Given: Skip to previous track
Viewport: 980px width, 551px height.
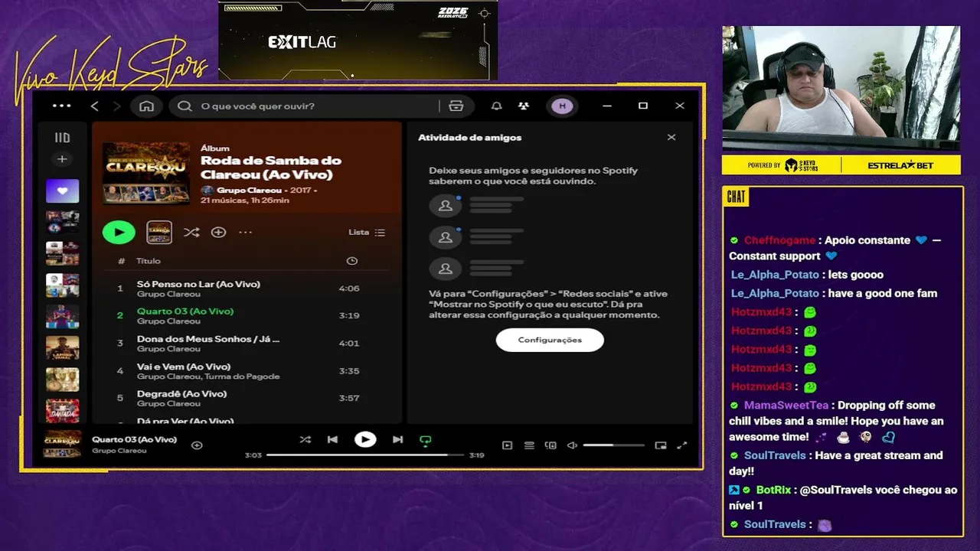Looking at the screenshot, I should [x=332, y=439].
